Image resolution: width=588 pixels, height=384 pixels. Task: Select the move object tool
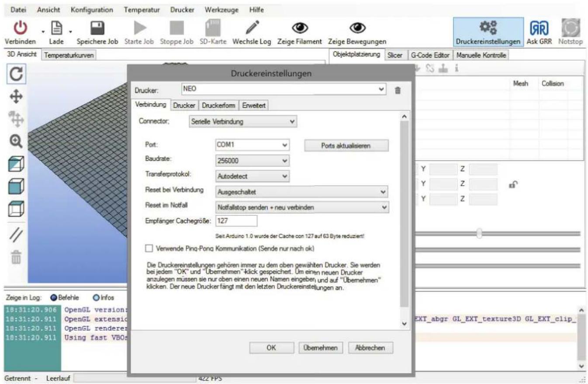16,118
